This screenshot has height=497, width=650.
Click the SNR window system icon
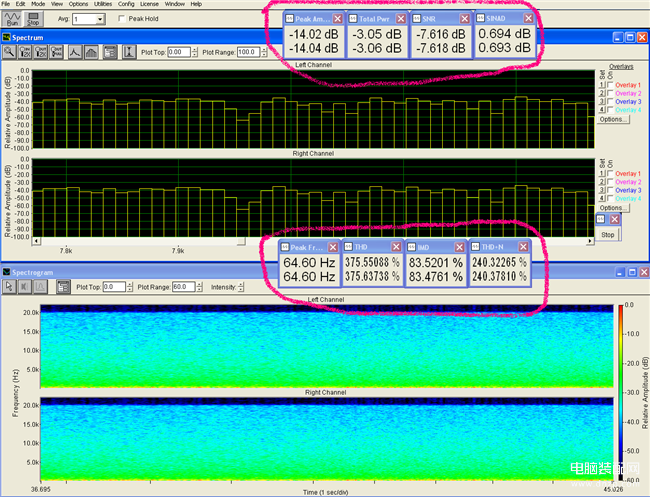(x=416, y=19)
